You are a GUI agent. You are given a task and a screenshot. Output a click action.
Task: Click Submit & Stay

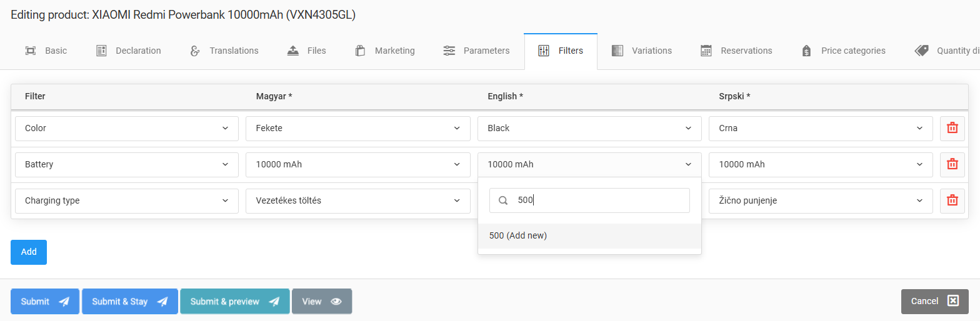pyautogui.click(x=130, y=302)
